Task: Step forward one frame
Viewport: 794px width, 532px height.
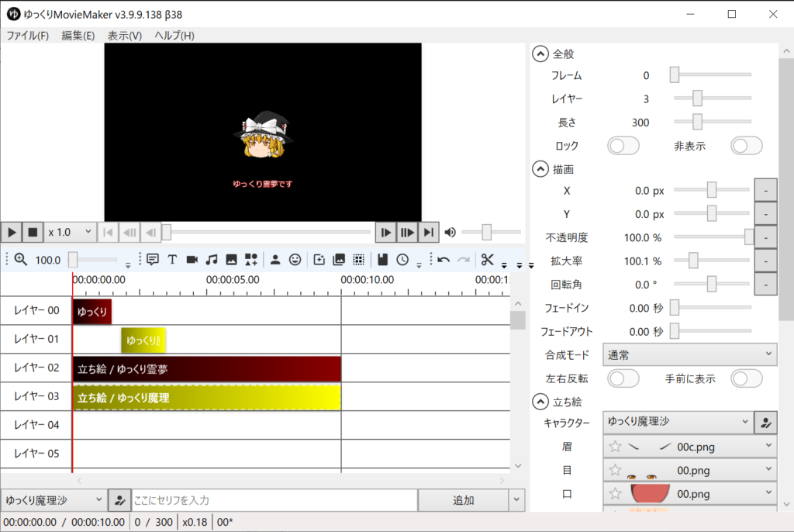Action: pos(386,233)
